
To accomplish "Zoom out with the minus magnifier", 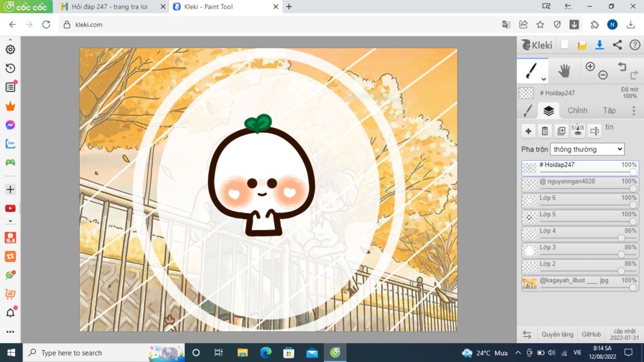I will [x=603, y=75].
